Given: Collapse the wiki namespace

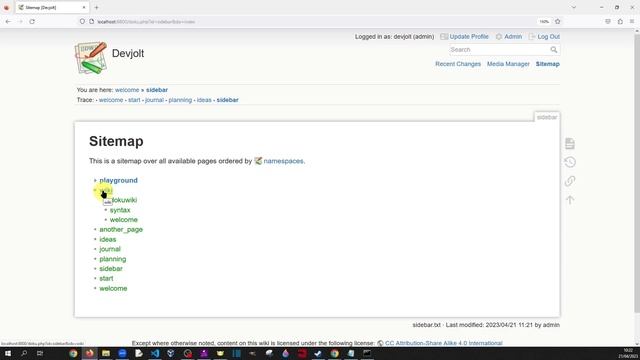Looking at the screenshot, I should coord(105,190).
